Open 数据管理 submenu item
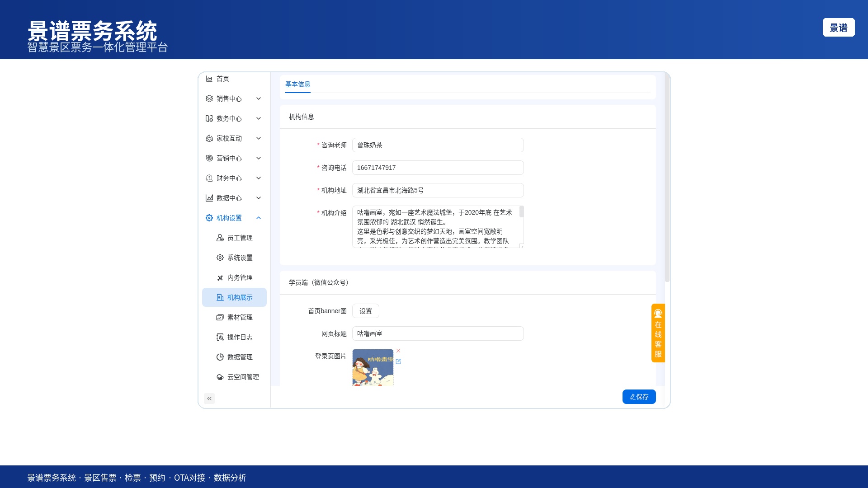Screen dimensions: 868x488 click(x=234, y=357)
